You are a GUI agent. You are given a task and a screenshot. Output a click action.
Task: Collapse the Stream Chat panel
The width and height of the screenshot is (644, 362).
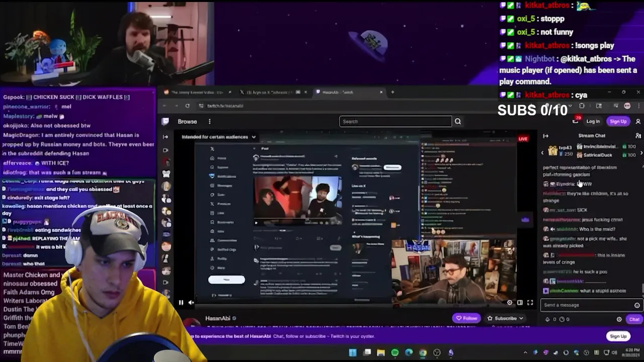point(546,136)
